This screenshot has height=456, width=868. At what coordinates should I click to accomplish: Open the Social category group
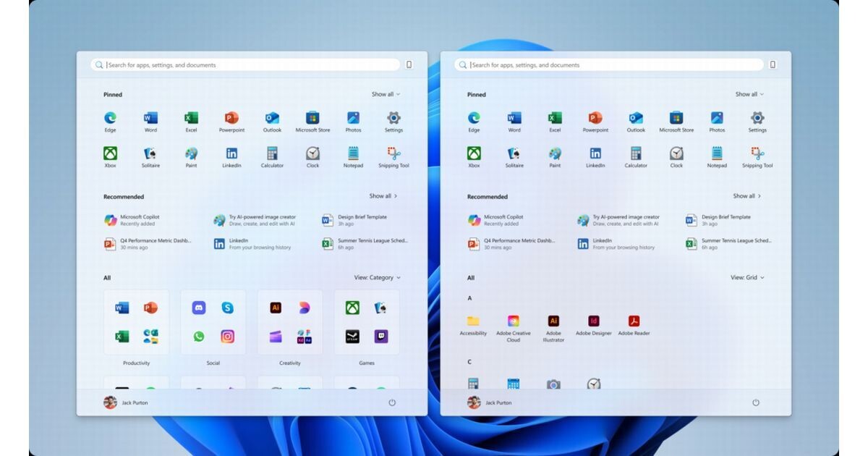pos(213,323)
